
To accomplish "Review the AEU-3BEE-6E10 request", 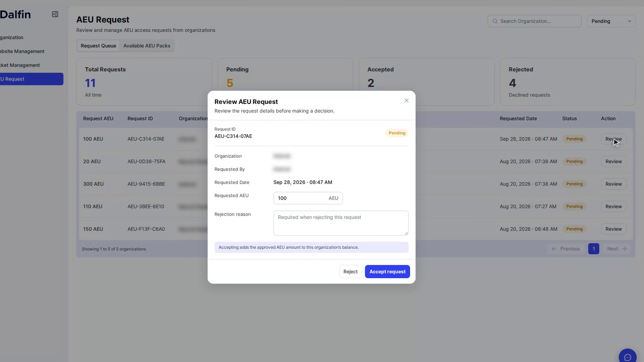I will [613, 206].
